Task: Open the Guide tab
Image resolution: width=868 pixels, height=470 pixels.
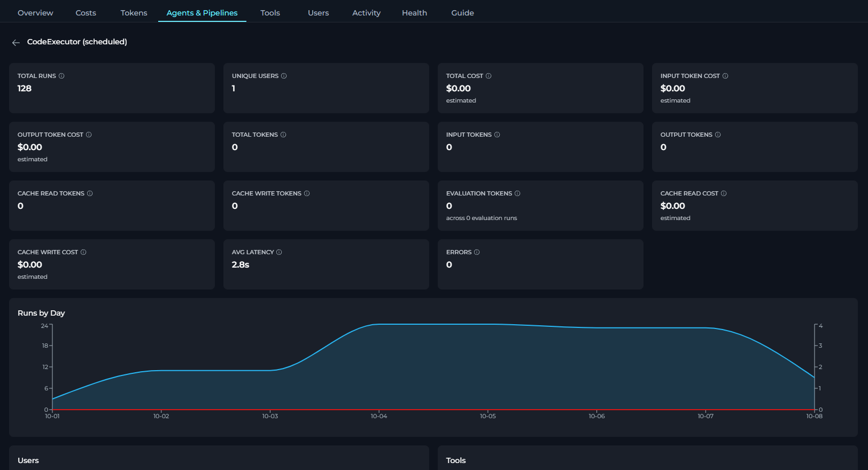Action: 462,13
